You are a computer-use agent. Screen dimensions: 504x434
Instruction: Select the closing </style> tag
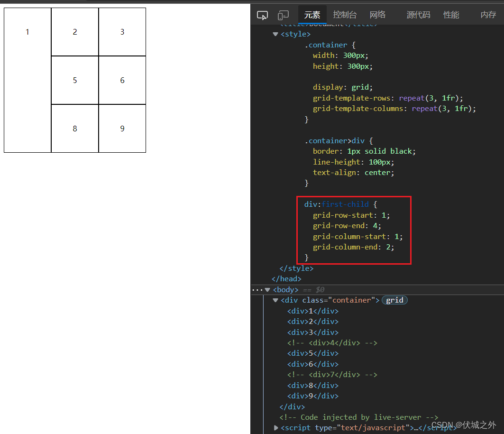296,268
